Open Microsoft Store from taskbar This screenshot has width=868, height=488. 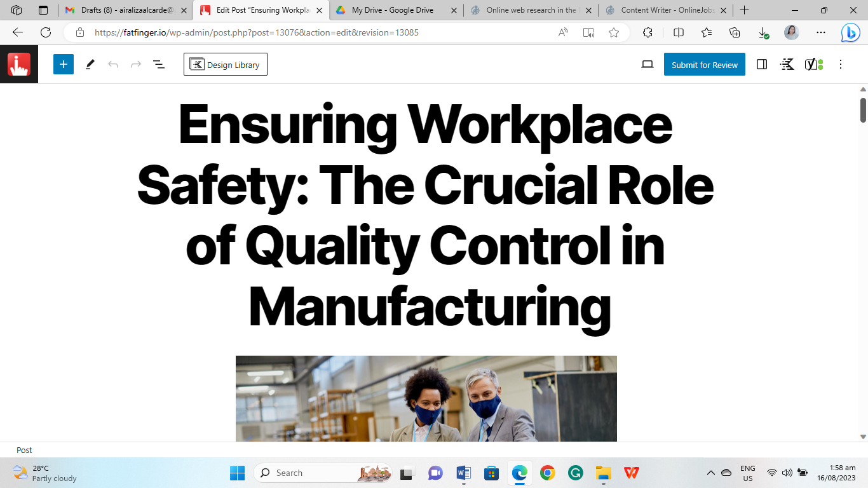pyautogui.click(x=491, y=473)
